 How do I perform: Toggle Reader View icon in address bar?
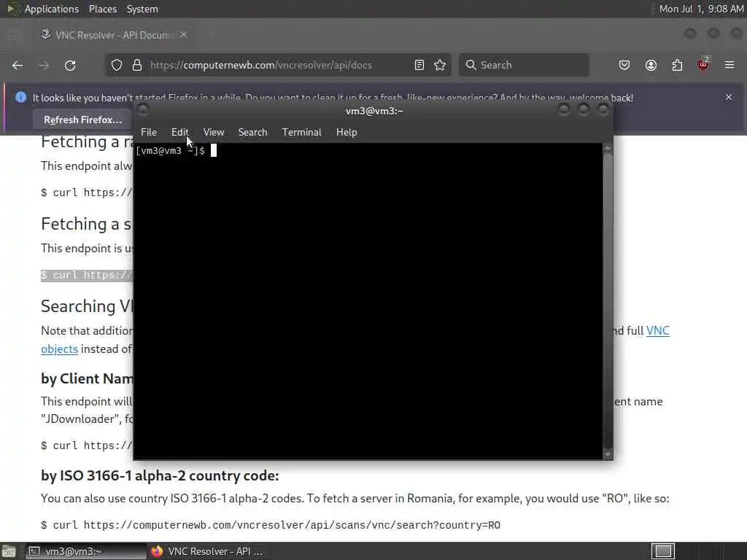coord(419,65)
